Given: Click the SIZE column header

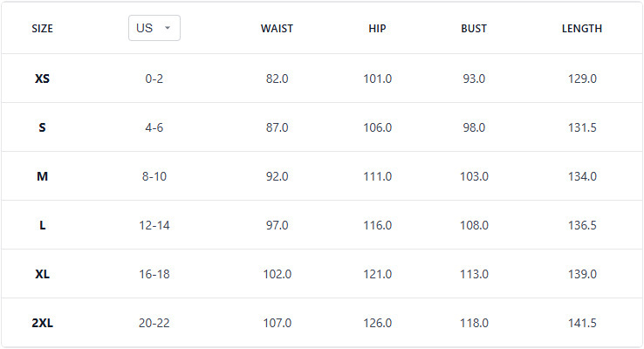Looking at the screenshot, I should 42,29.
